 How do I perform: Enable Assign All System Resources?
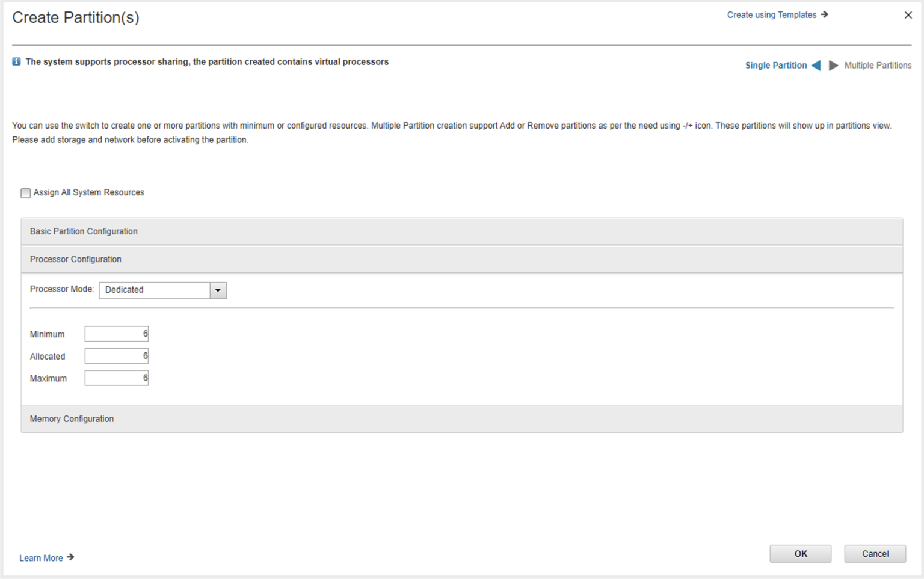point(25,192)
